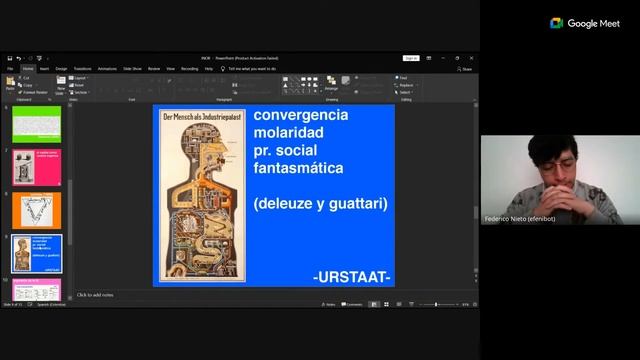640x360 pixels.
Task: Click the Share button label
Action: point(467,69)
